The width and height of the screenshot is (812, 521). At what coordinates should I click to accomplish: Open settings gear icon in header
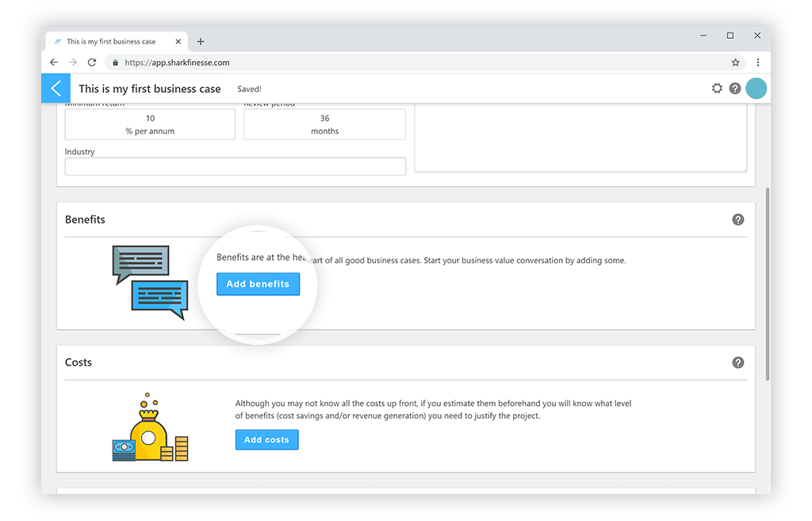click(x=717, y=89)
